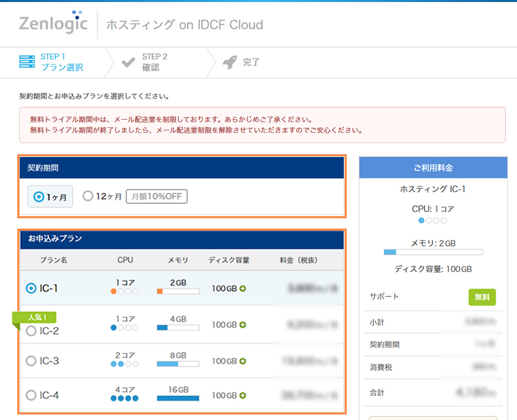Choose the IC-2 plan radio button
The image size is (517, 420).
[x=31, y=330]
